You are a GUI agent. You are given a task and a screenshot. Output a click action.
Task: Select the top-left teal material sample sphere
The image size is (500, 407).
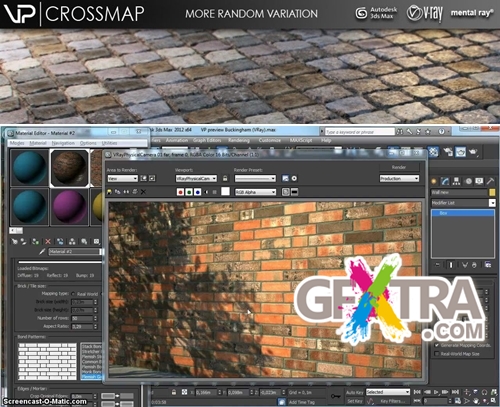pyautogui.click(x=29, y=168)
